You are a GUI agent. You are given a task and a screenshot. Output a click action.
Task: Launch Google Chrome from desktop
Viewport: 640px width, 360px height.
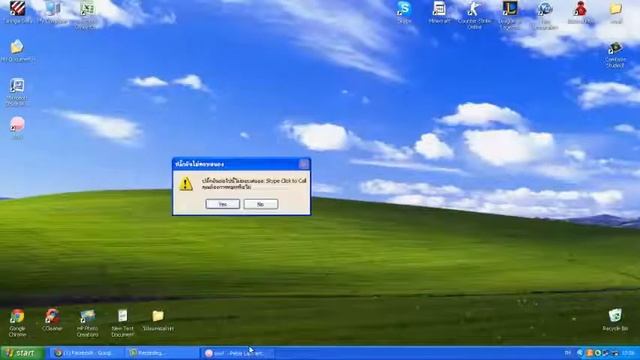[17, 323]
